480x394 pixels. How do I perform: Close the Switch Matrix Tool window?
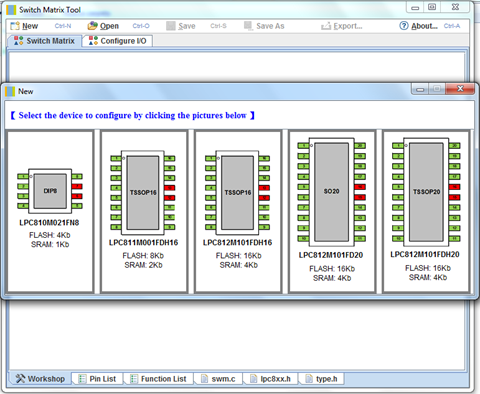[455, 7]
